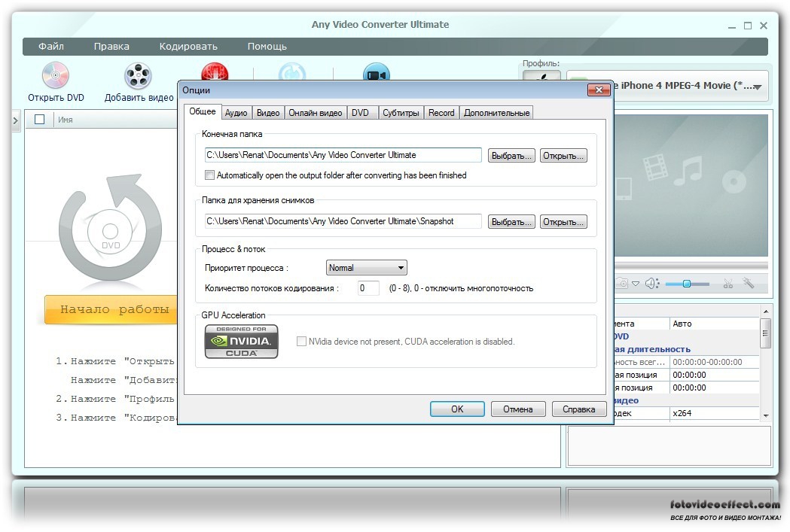The image size is (790, 532).
Task: Open the iPhone 4 MPEG-4 profile dropdown
Action: [x=667, y=86]
